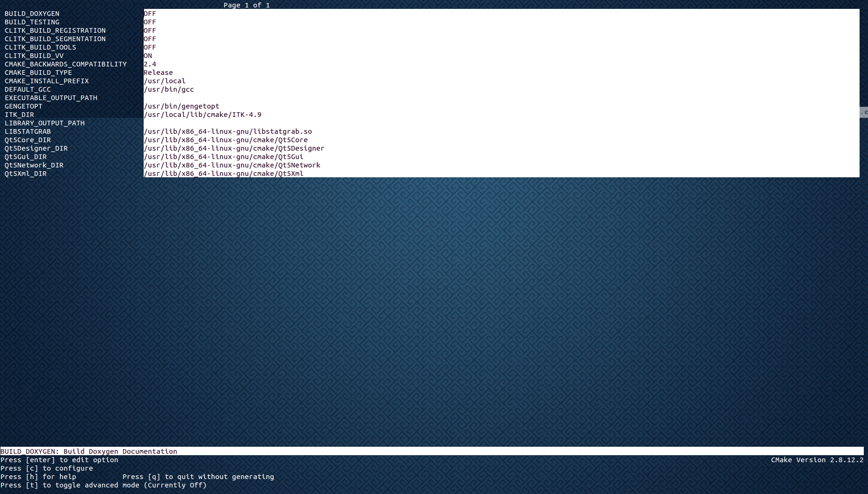Select the CLITK_BUILD_VV option name

point(34,56)
